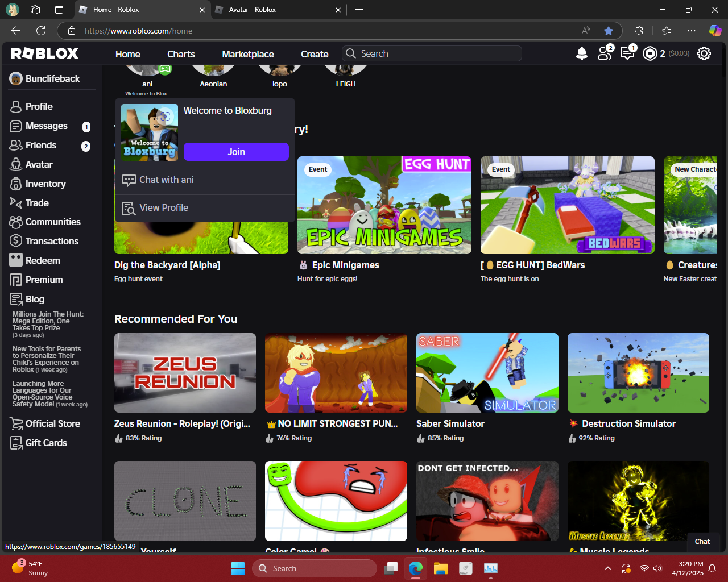Select View Profile option
This screenshot has width=728, height=582.
click(x=205, y=208)
